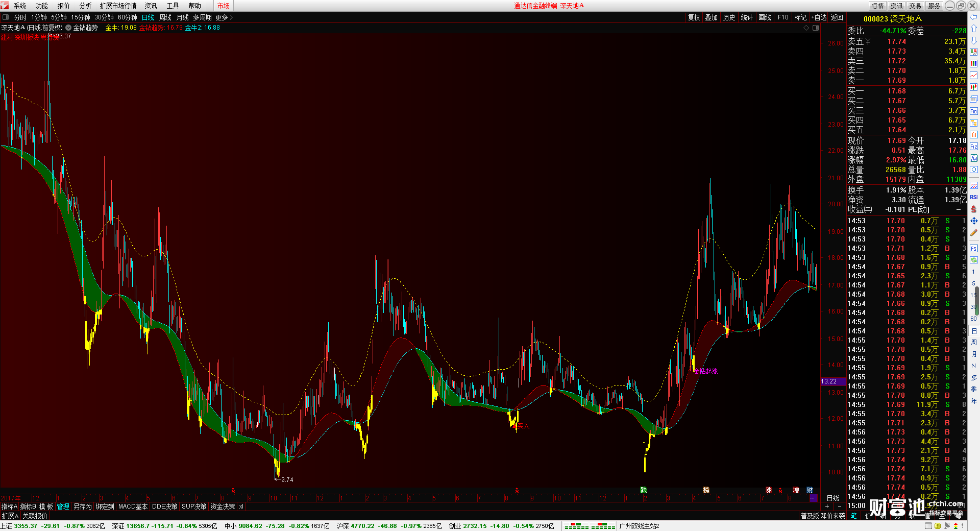Viewport: 980px width, 531px height.
Task: Click the + zoom in chart button
Action: [x=827, y=506]
